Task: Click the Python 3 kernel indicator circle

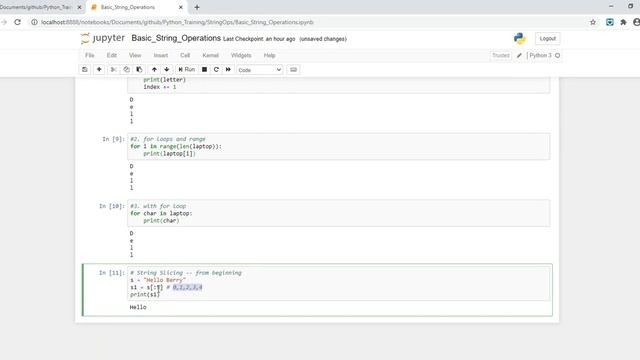Action: [x=558, y=56]
